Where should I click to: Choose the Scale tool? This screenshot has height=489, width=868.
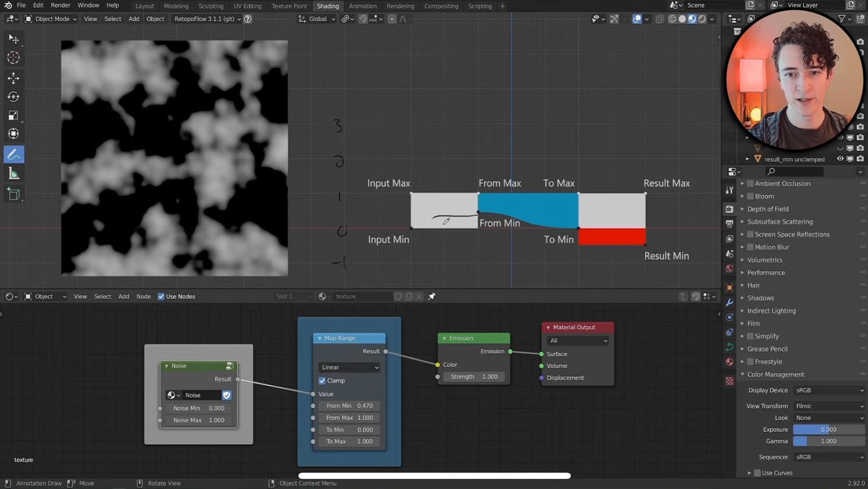[13, 115]
